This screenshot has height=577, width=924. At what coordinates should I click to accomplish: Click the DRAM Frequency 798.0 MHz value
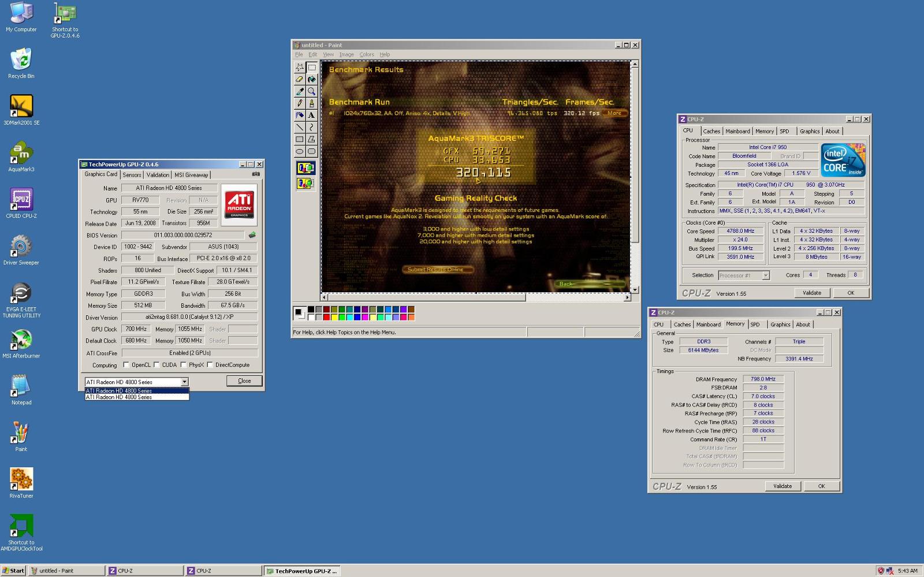pos(763,379)
